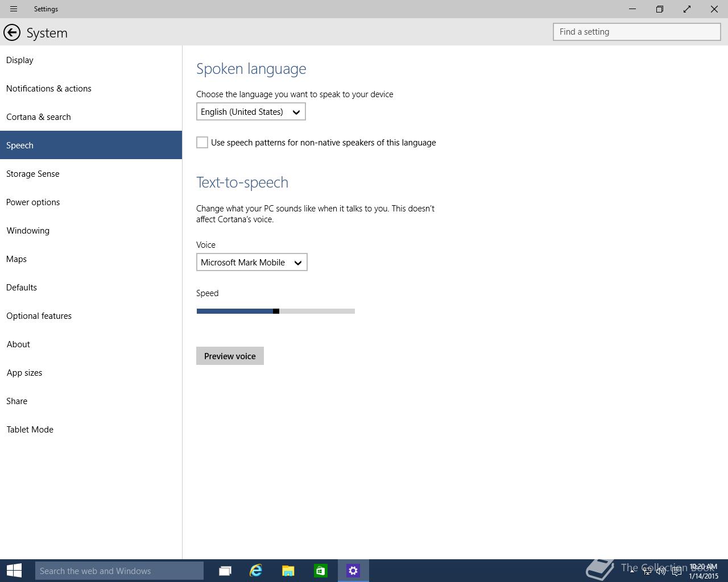
Task: Select Cortana & search in sidebar
Action: [x=91, y=117]
